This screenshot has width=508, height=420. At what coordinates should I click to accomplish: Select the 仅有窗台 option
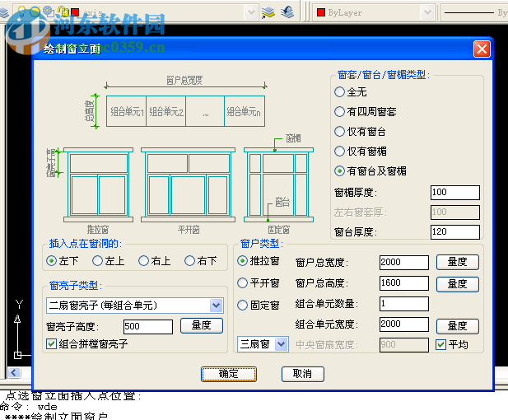(x=339, y=132)
